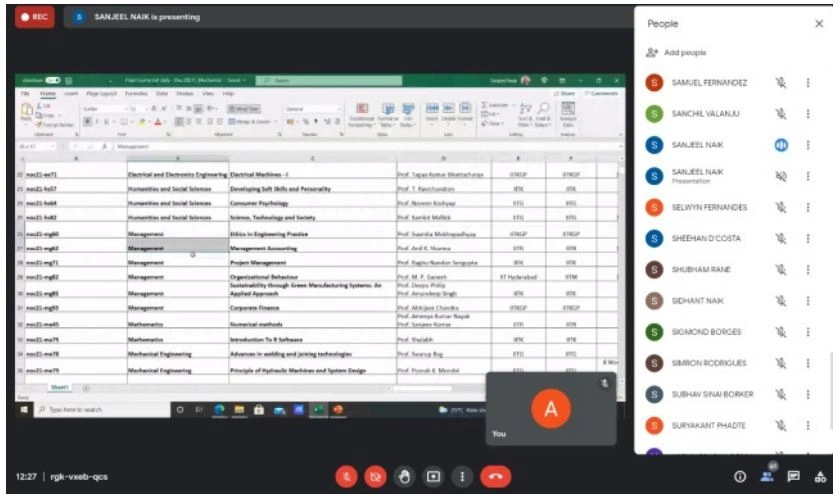Open more options for SURYAKANT PHADTE
This screenshot has height=500, width=839.
808,426
